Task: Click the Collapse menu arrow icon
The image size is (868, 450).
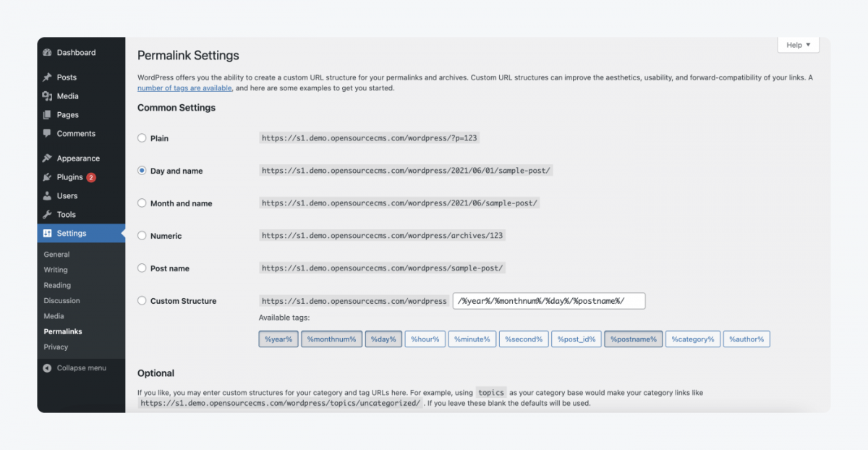Action: 48,368
